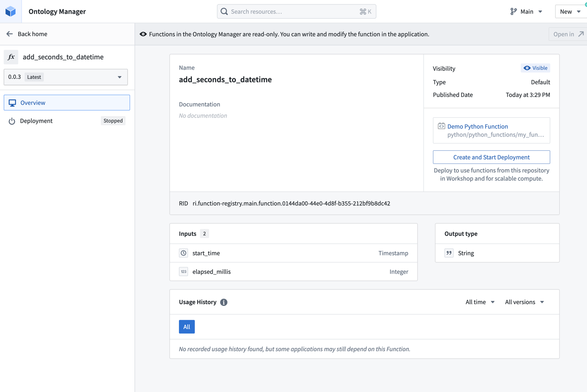Click the clock icon next to start_time

pyautogui.click(x=183, y=253)
